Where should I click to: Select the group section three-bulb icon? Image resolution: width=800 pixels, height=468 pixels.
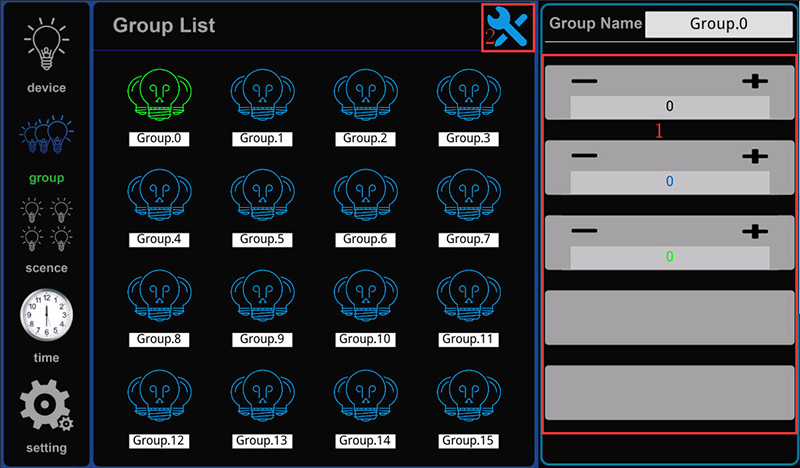(46, 135)
